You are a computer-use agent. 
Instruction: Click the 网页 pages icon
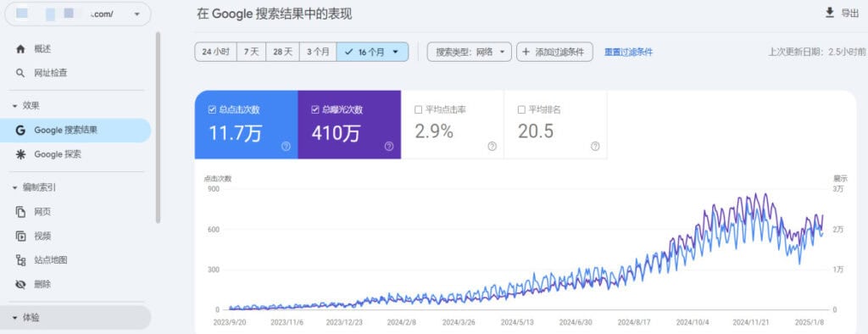pos(20,212)
